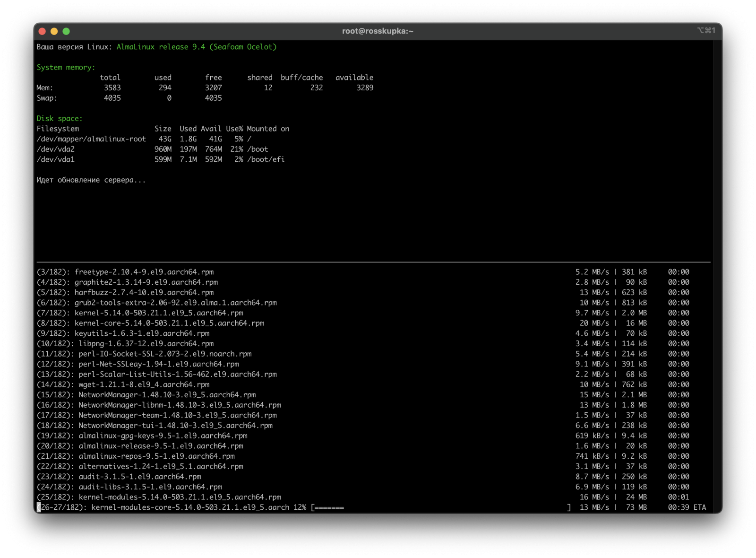
Task: Click the NetworkManager-team package name
Action: (x=178, y=415)
